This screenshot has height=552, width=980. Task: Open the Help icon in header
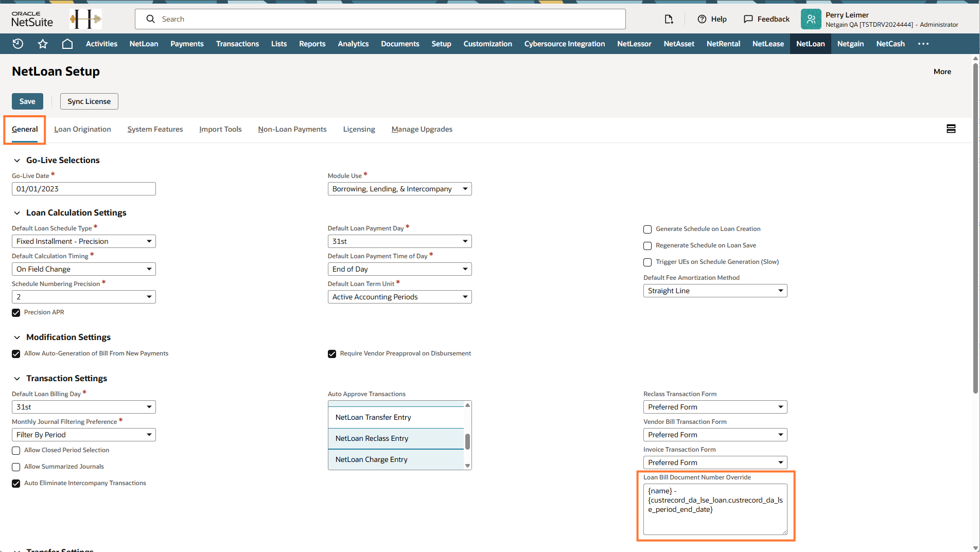[x=702, y=19]
